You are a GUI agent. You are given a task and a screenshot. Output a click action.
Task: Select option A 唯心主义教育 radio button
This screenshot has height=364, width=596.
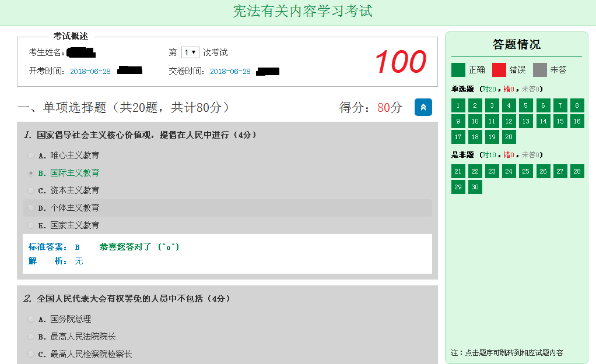[x=31, y=156]
